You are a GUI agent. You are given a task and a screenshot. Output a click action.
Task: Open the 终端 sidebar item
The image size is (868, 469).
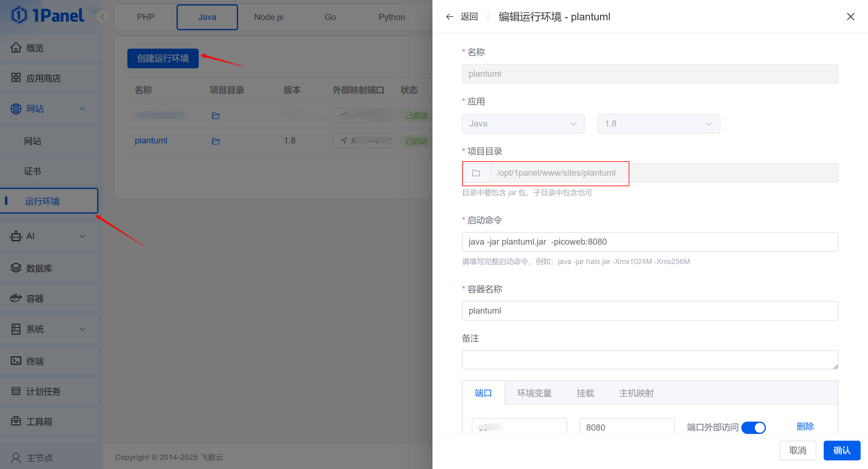tap(35, 361)
